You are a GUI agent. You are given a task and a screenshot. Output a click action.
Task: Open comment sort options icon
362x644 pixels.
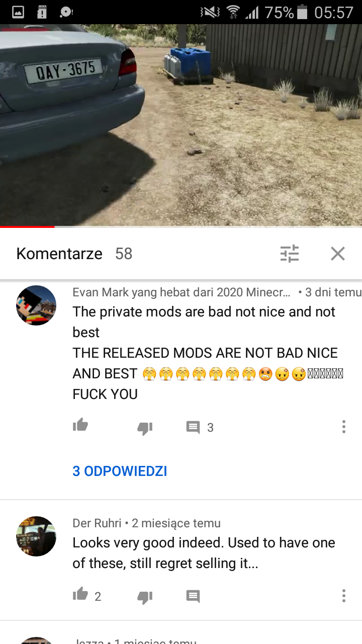[x=289, y=254]
